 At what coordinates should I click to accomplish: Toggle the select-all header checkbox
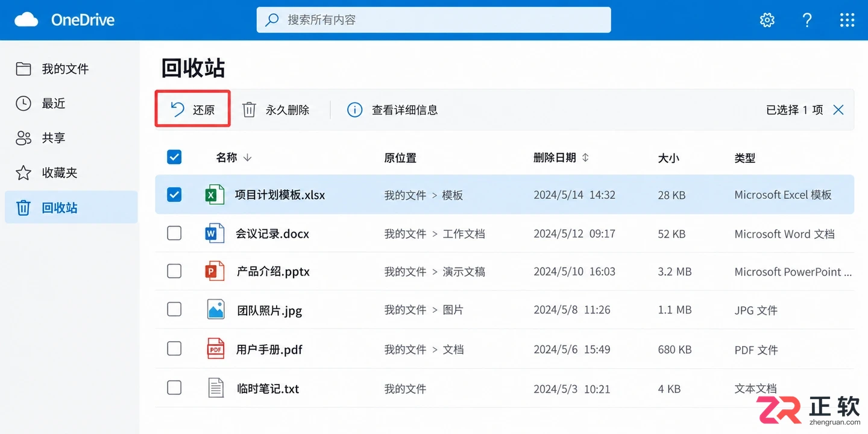point(174,157)
